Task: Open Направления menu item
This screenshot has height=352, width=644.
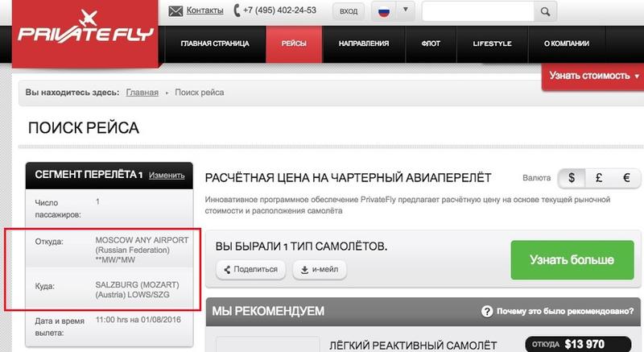Action: pyautogui.click(x=364, y=43)
